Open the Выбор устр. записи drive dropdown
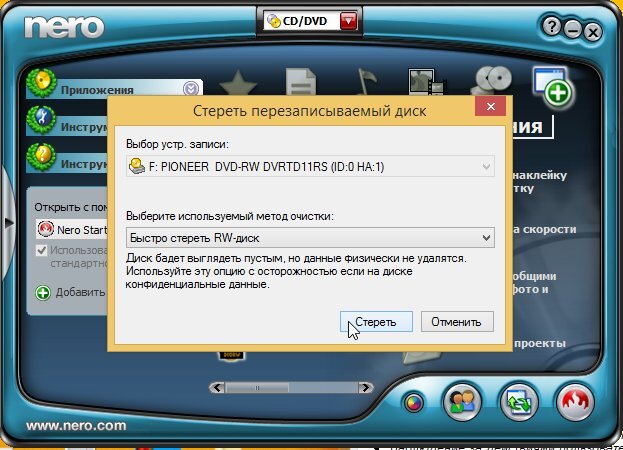Image resolution: width=623 pixels, height=450 pixels. tap(310, 166)
